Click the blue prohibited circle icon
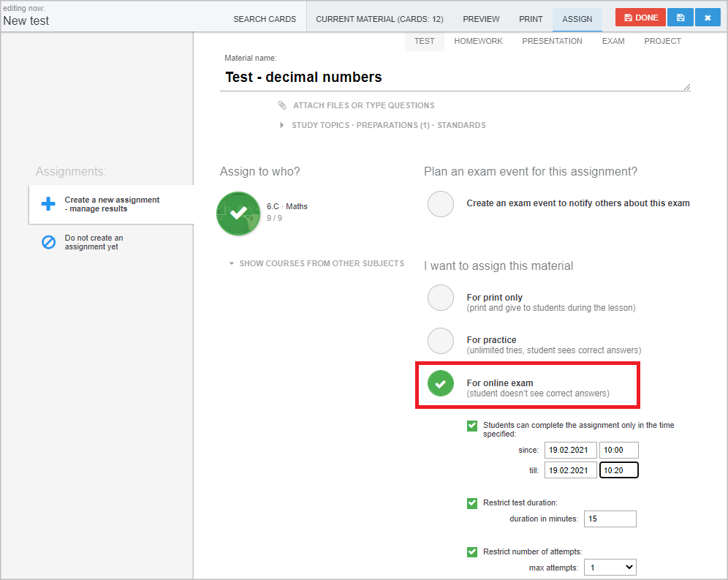This screenshot has height=580, width=728. [48, 242]
